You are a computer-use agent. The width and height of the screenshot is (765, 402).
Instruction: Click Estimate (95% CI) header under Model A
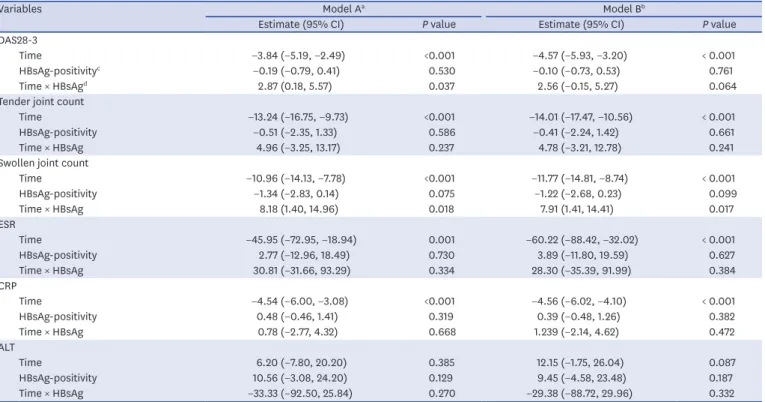point(301,24)
